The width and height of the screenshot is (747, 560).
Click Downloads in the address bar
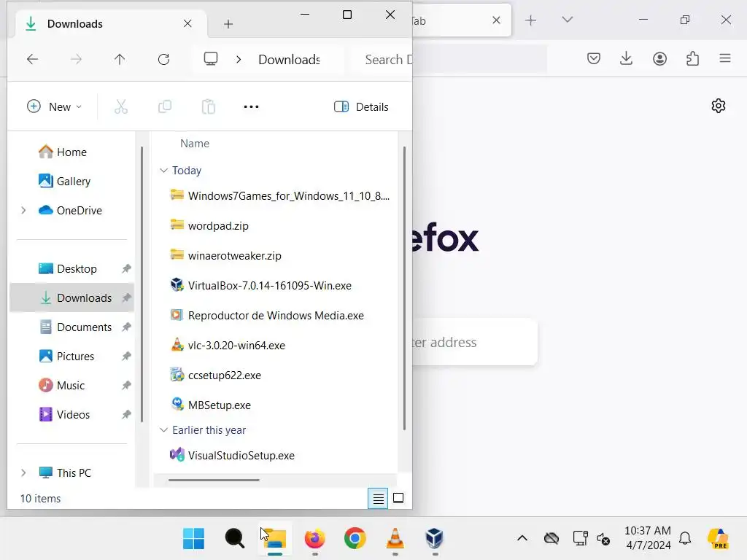pos(289,60)
